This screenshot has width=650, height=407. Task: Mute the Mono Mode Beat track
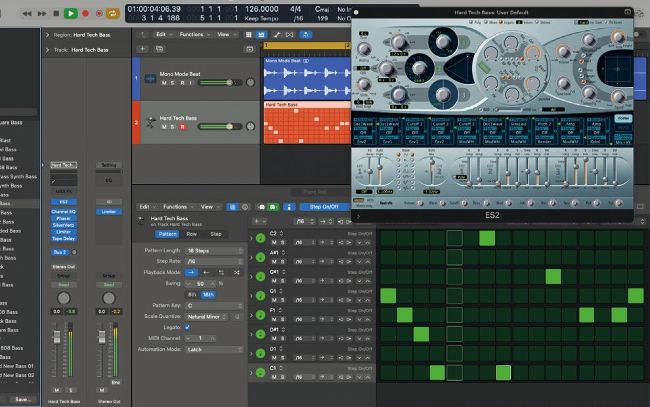pyautogui.click(x=164, y=83)
